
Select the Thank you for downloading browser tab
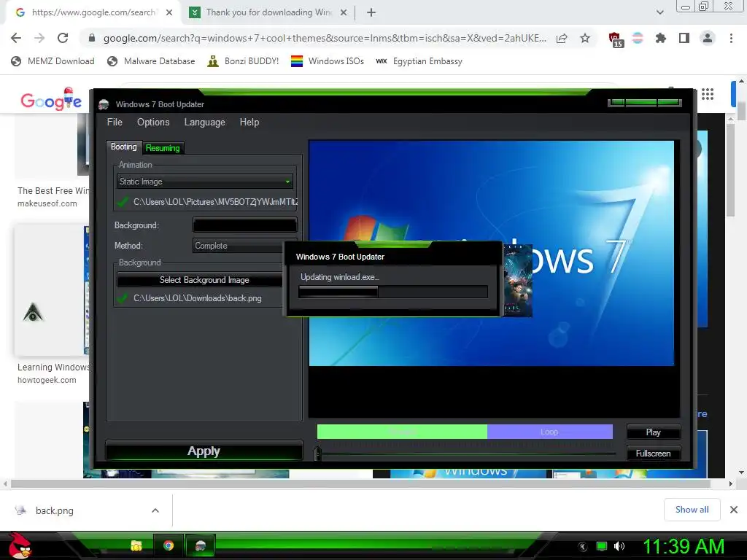pos(269,12)
